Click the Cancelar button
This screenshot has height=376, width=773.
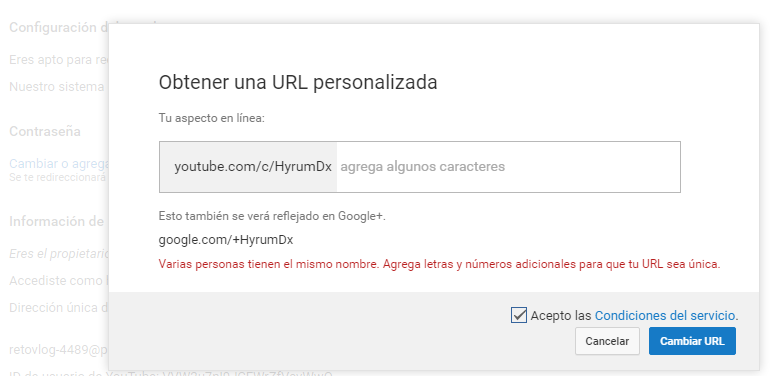[x=607, y=341]
